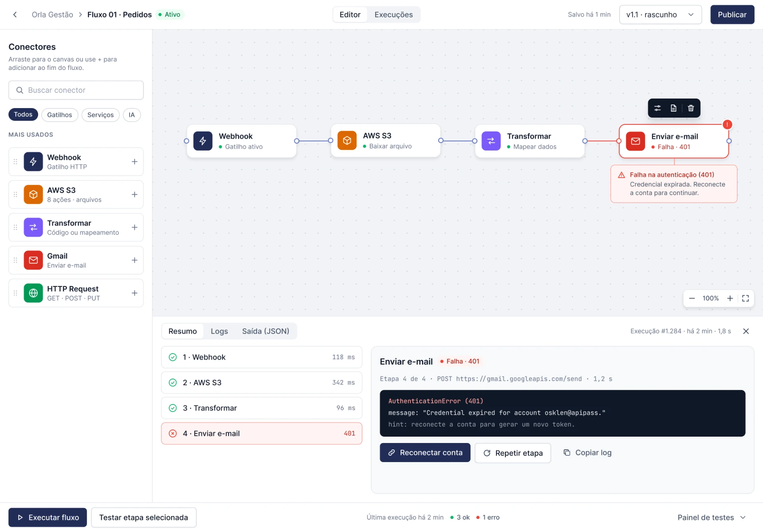Viewport: 763px width, 532px height.
Task: Filter connectors by Serviços
Action: pos(101,115)
